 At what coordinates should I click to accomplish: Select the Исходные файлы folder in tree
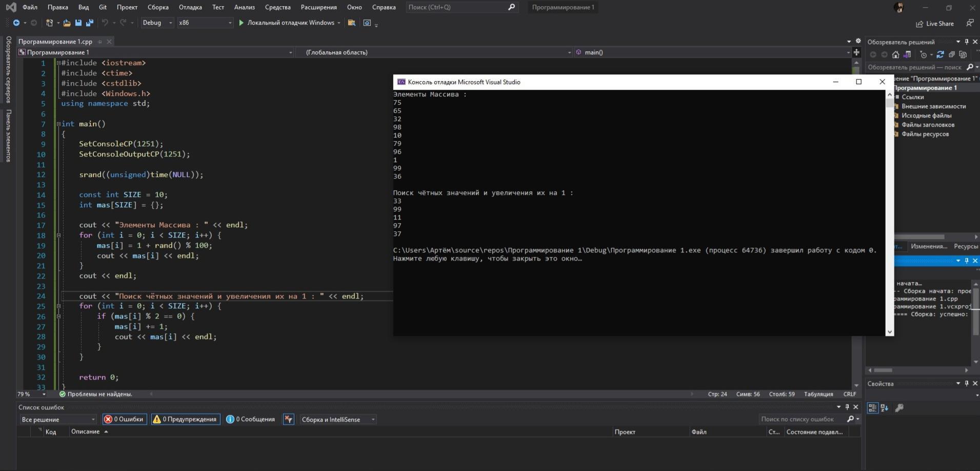pyautogui.click(x=926, y=115)
